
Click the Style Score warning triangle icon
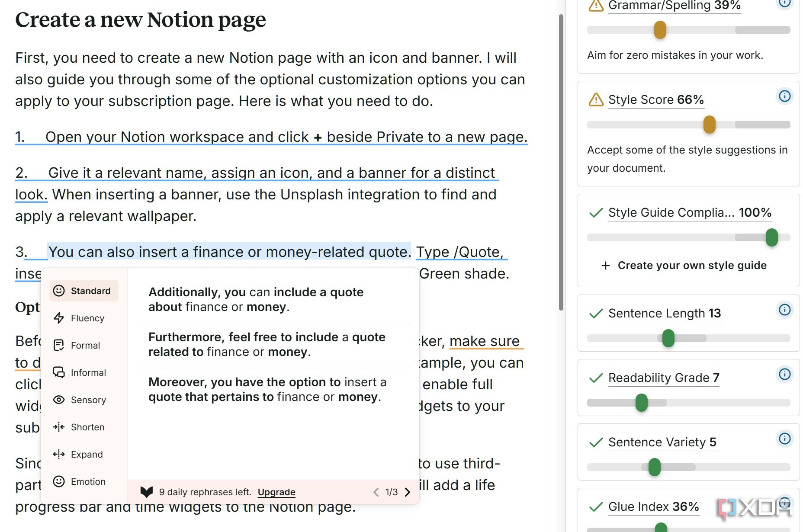(596, 100)
